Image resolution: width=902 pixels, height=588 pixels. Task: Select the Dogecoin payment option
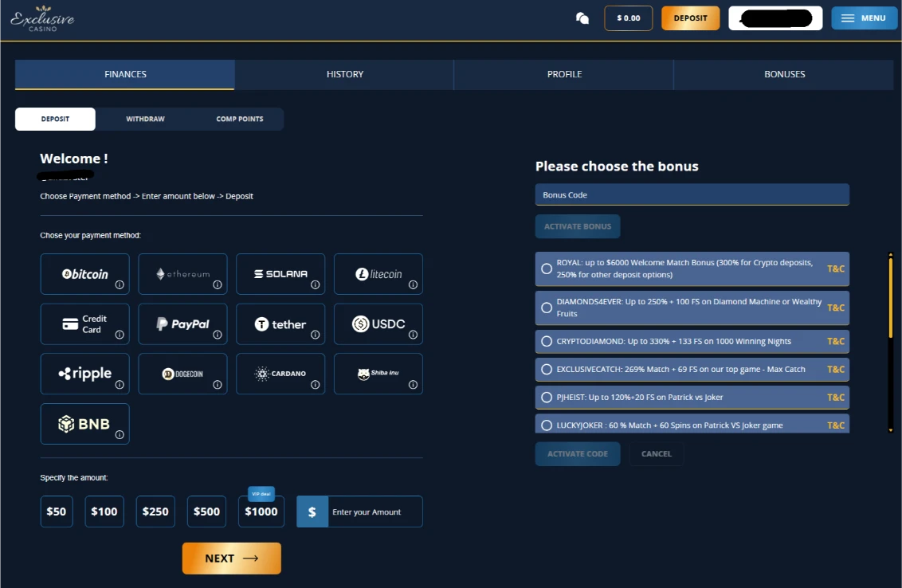[x=182, y=374]
